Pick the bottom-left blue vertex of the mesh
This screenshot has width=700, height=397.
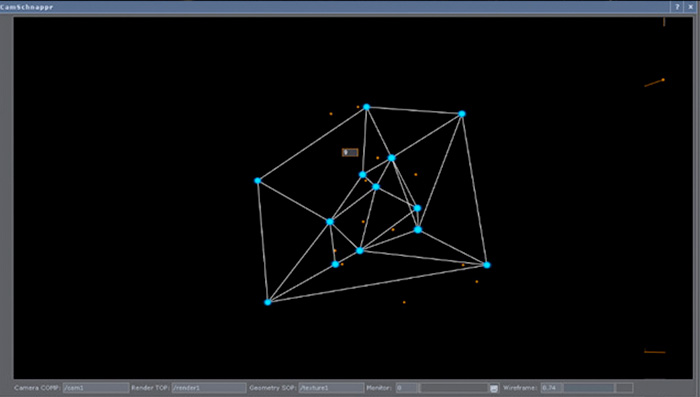coord(268,302)
